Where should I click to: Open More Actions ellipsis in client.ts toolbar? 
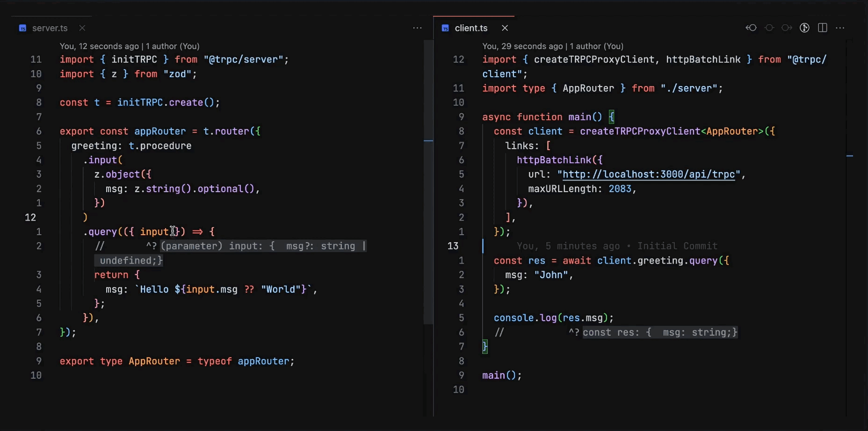(x=840, y=28)
